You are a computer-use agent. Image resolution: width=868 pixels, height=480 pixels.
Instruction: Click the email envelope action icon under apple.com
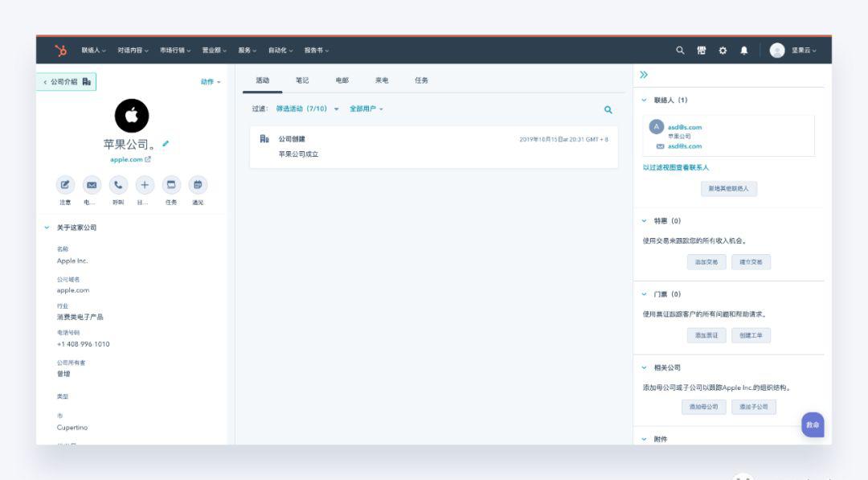92,185
